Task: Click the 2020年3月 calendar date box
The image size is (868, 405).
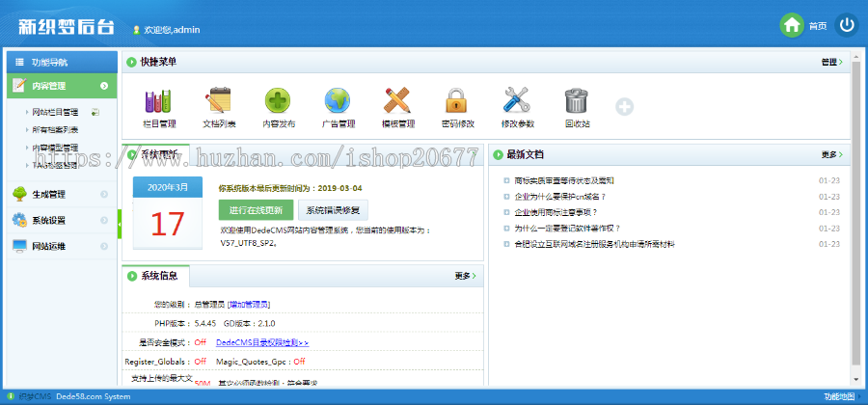Action: tap(167, 212)
